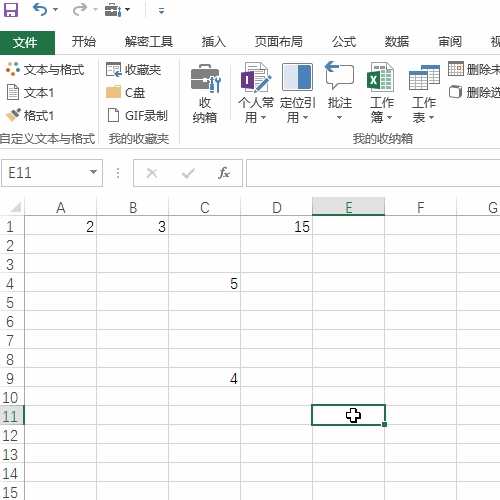Viewport: 500px width, 500px height.
Task: Open Customize Quick Access Toolbar dropdown
Action: pos(161,11)
